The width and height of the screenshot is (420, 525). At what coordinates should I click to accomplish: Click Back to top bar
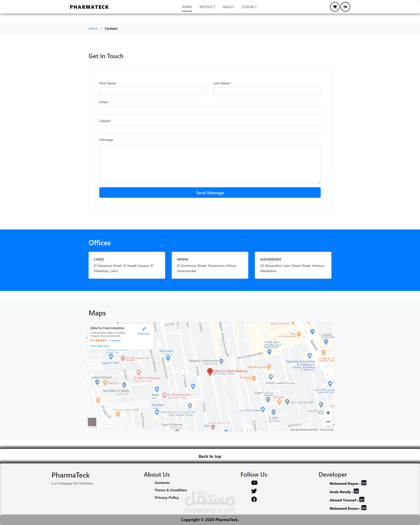click(x=210, y=456)
